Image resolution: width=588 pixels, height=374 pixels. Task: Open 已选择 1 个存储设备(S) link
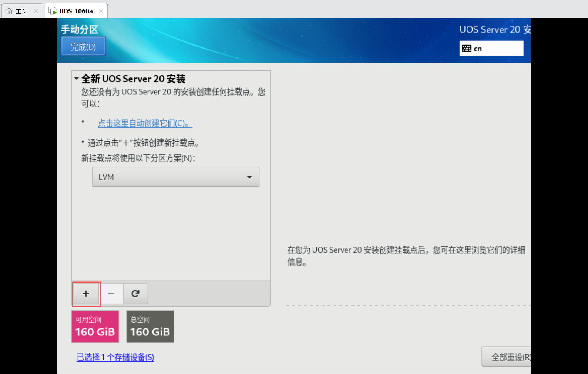tap(115, 357)
